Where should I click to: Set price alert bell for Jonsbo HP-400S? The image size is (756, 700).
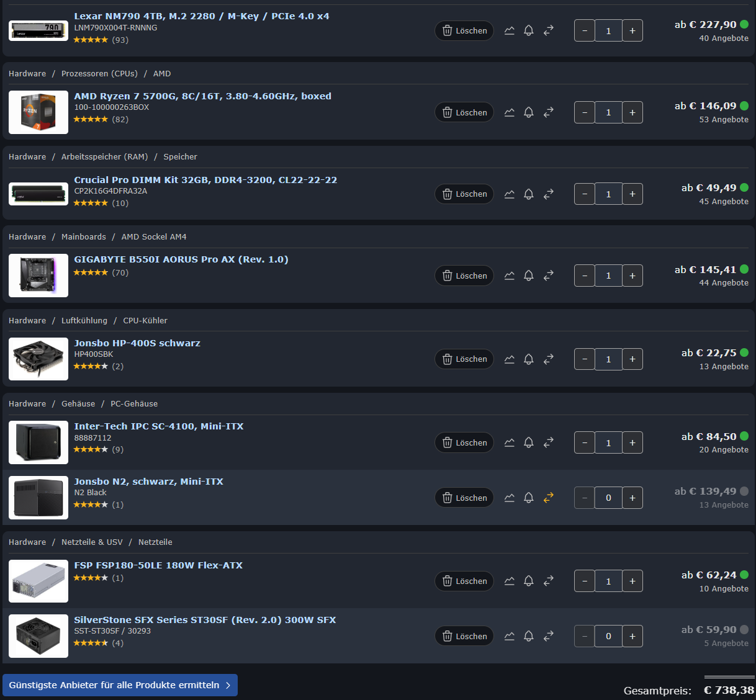click(x=529, y=359)
